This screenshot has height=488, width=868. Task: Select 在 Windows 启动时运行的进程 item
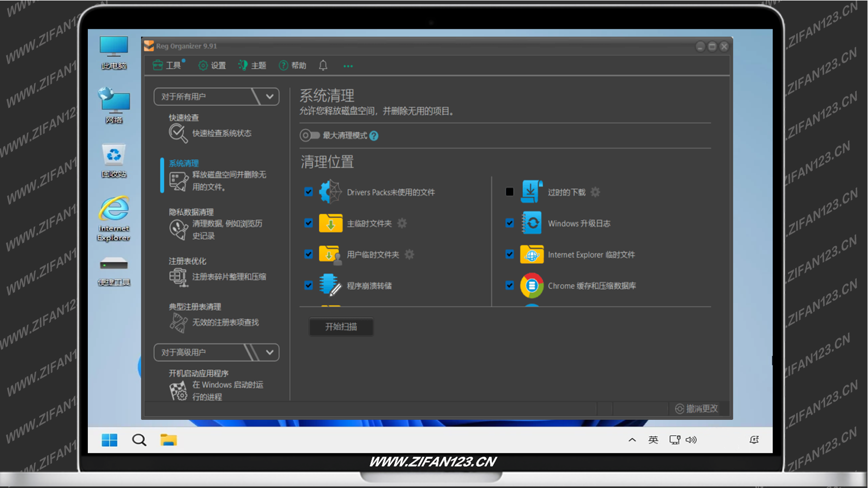228,391
